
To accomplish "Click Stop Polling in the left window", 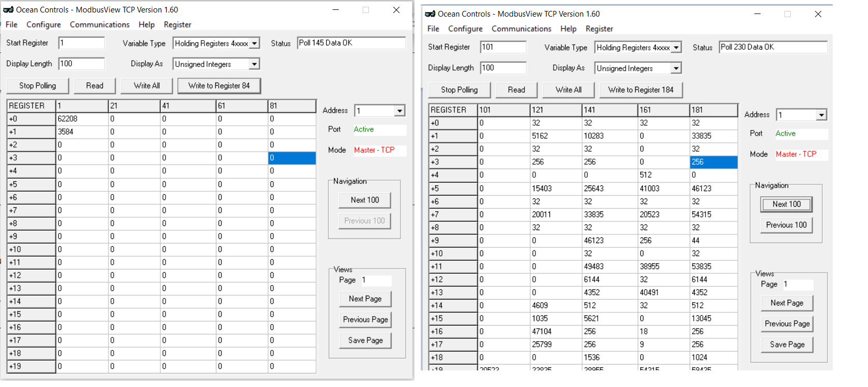I will point(37,86).
